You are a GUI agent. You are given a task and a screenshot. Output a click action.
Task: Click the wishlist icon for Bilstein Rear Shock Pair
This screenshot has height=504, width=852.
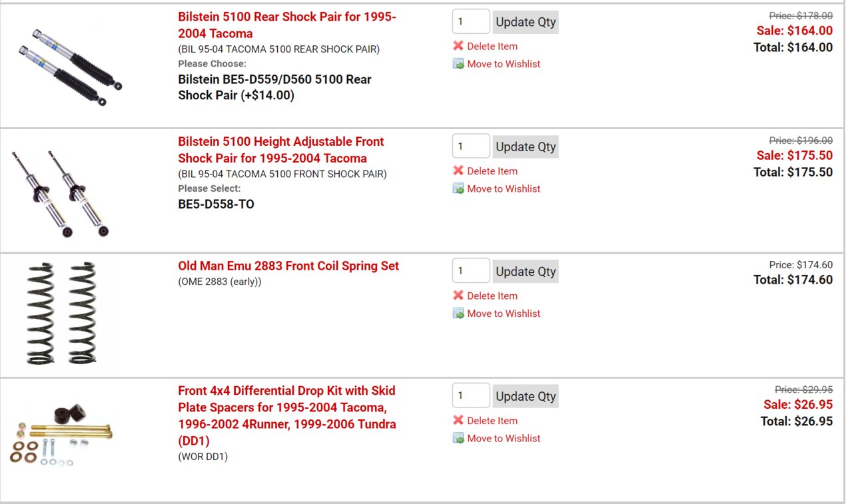458,64
